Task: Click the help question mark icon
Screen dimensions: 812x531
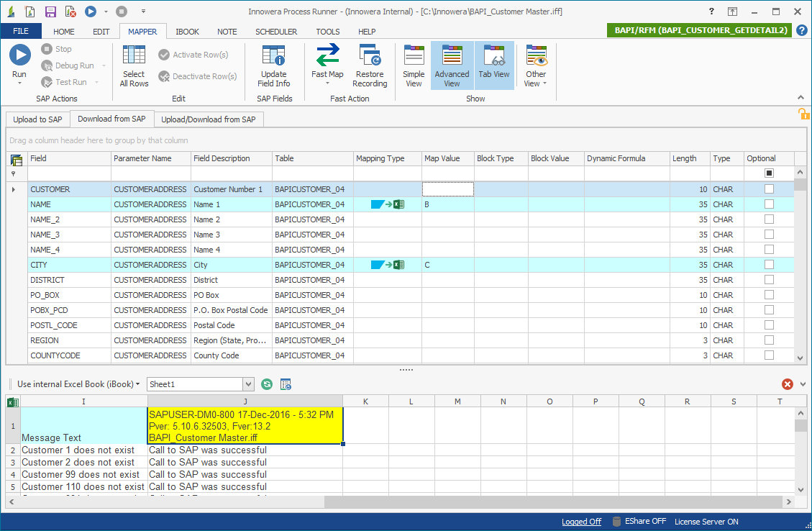Action: pos(802,30)
